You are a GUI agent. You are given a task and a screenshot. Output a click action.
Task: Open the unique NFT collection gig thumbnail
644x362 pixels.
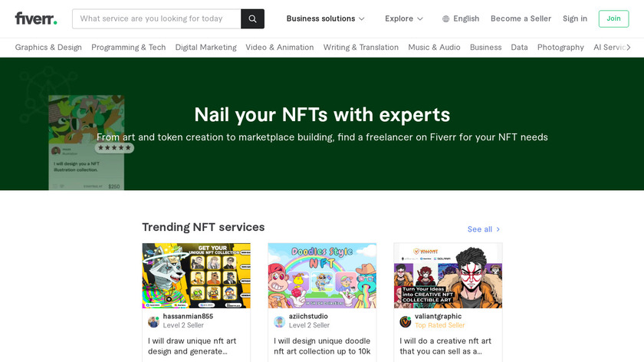coord(196,275)
